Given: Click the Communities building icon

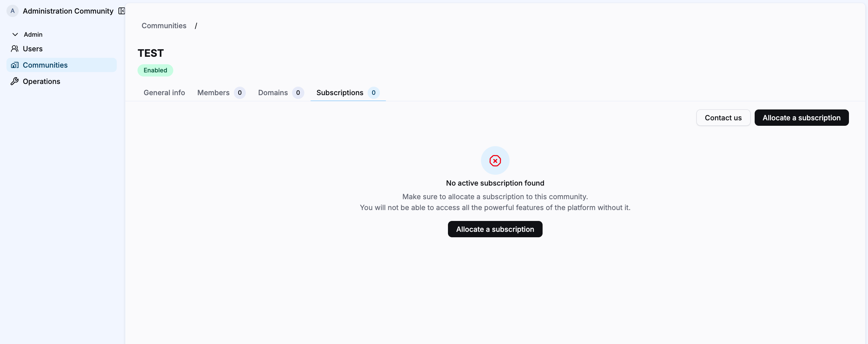Looking at the screenshot, I should click(15, 65).
